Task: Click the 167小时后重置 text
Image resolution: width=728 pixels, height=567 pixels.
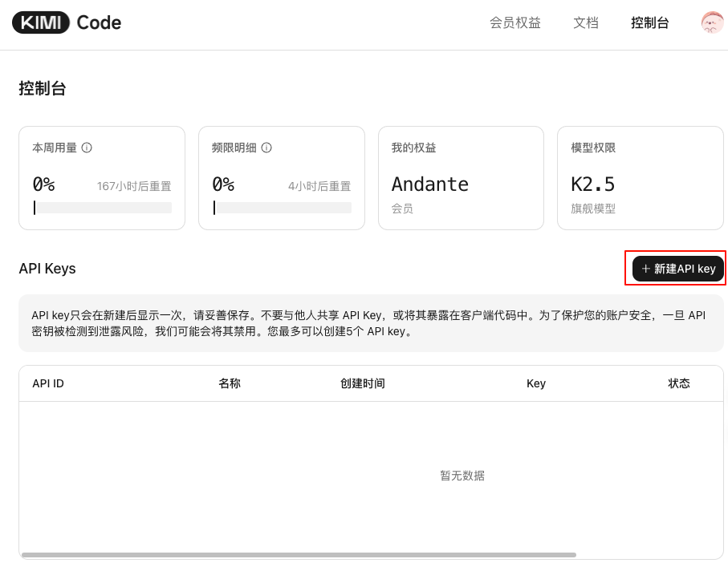Action: [134, 186]
